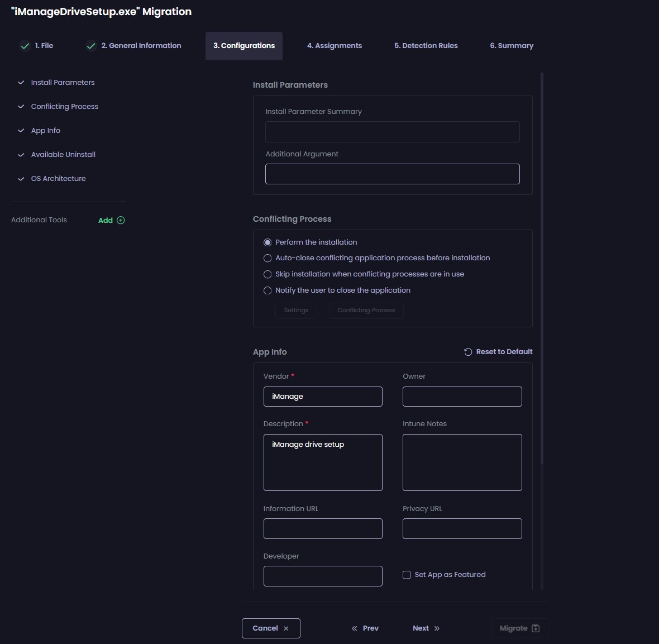The width and height of the screenshot is (659, 644).
Task: Collapse the Install Parameters sidebar item
Action: pos(21,83)
